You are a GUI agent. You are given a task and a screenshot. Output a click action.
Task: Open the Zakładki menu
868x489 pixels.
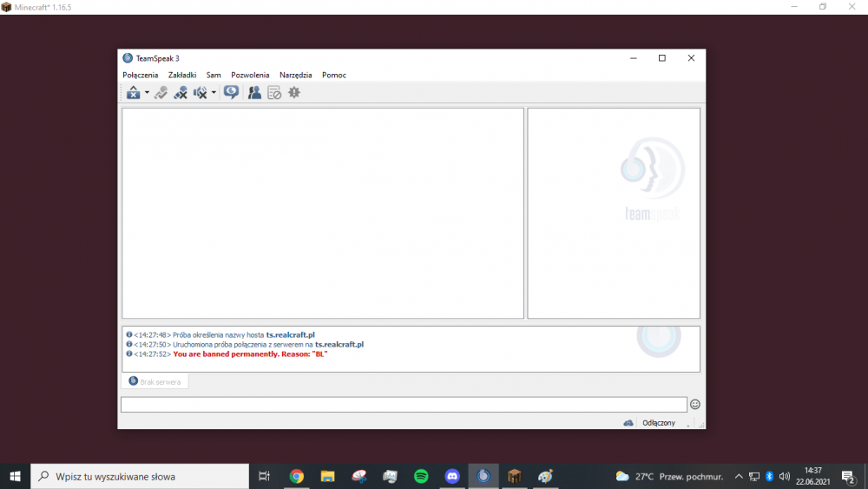point(182,76)
